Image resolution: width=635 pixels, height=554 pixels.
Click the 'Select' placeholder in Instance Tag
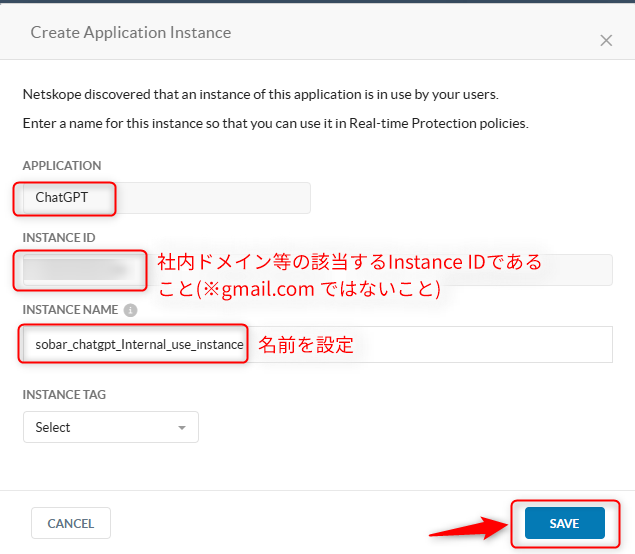point(53,427)
